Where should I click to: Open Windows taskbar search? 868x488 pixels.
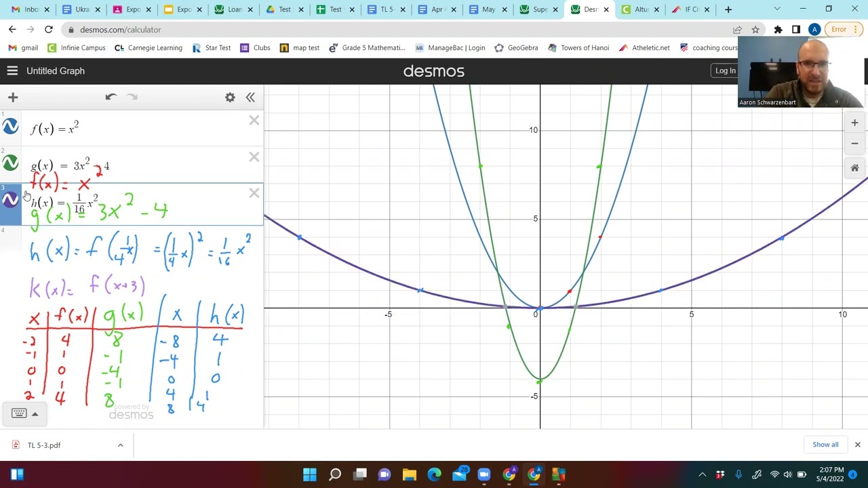pos(335,474)
